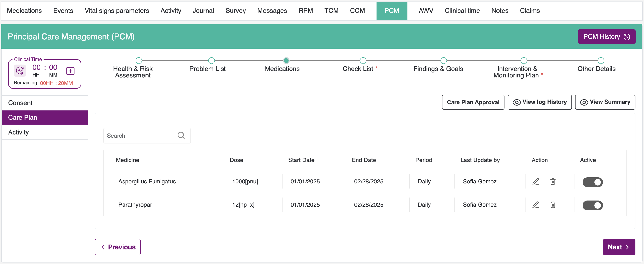Click the search magnifier icon
This screenshot has width=644, height=264.
coord(181,135)
